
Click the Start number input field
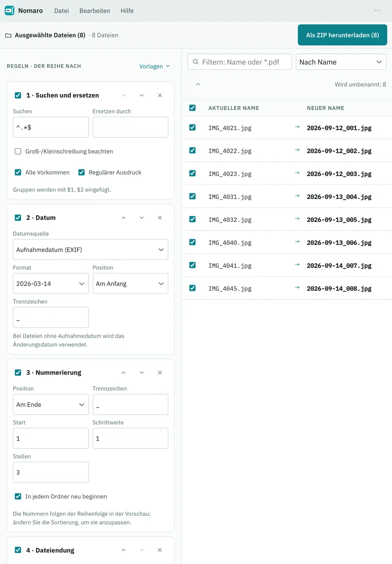pos(51,438)
